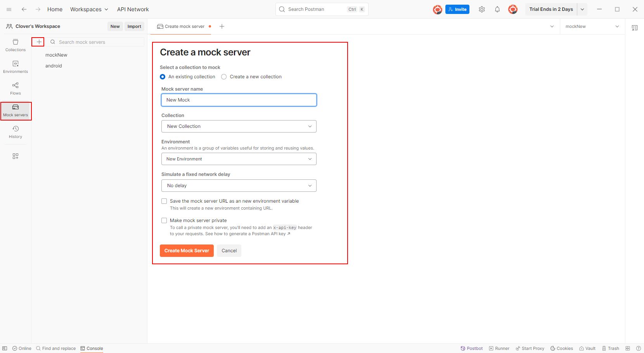Open the Environments sidebar panel
Image resolution: width=644 pixels, height=353 pixels.
tap(16, 67)
